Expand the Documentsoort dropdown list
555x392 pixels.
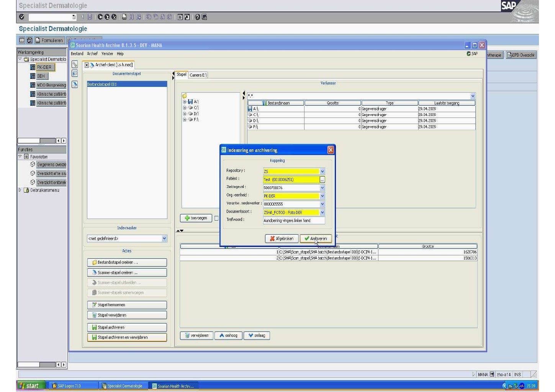coord(322,212)
